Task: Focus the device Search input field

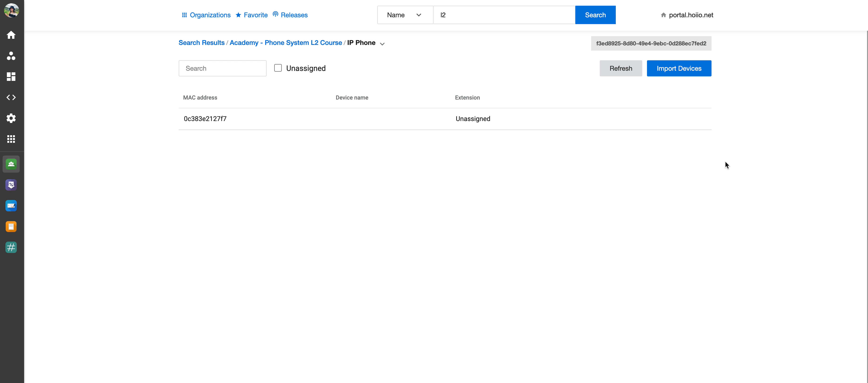Action: pyautogui.click(x=222, y=68)
